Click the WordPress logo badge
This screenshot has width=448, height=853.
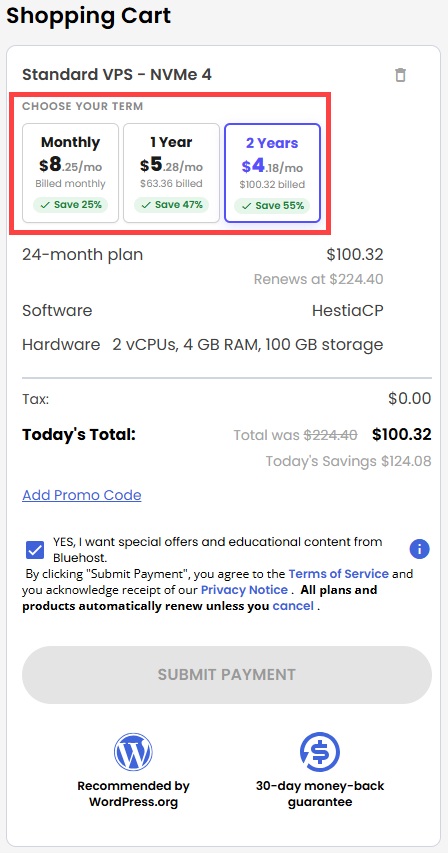[133, 752]
